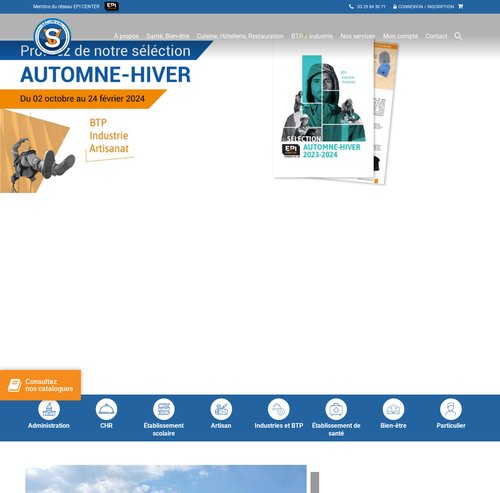Screen dimensions: 500x493
Task: Open the À propos menu
Action: point(126,36)
